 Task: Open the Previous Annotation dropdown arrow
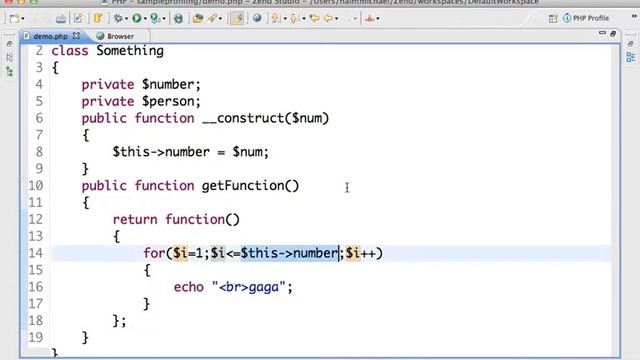(x=303, y=19)
